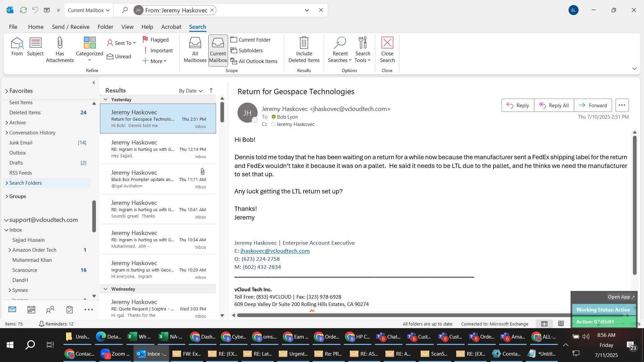Switch to the Home tab
Screen dimensions: 644x362
click(36, 27)
